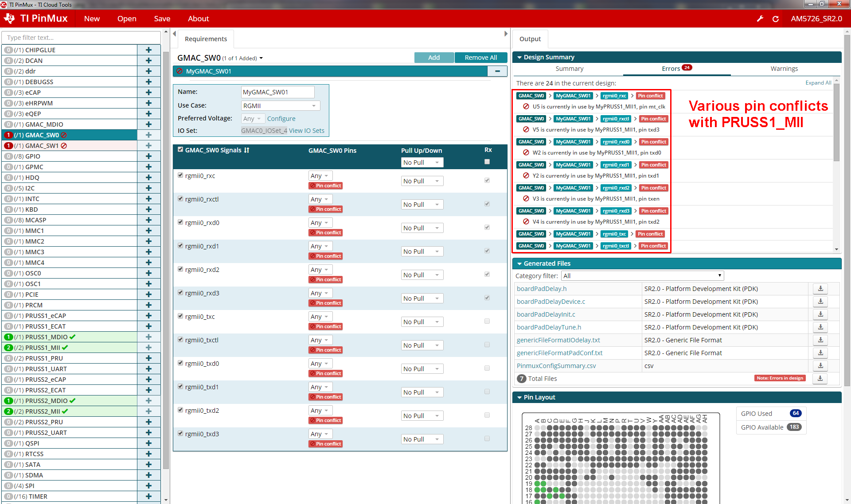The image size is (851, 504).
Task: Download boardPadDelayDevice.c file
Action: tap(820, 302)
